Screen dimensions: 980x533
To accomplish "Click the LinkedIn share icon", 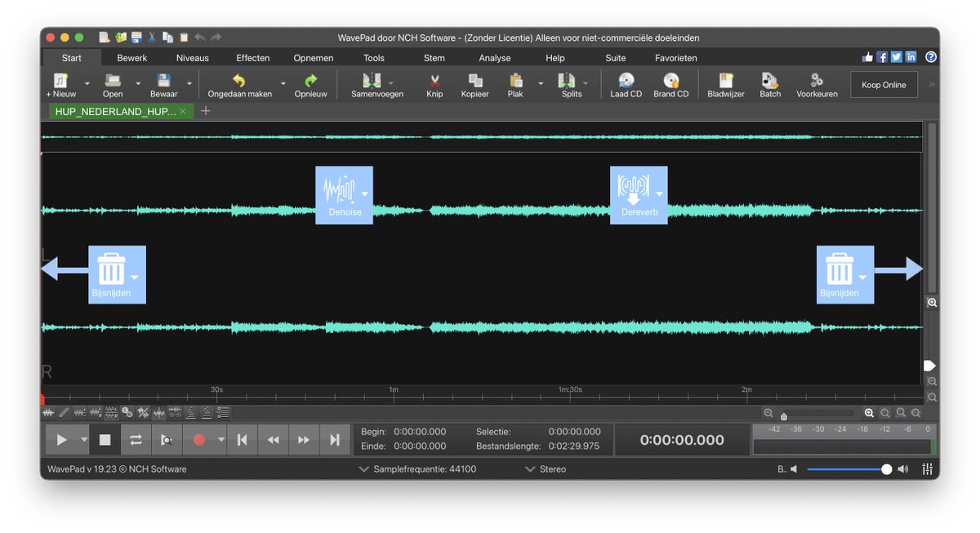I will 911,57.
